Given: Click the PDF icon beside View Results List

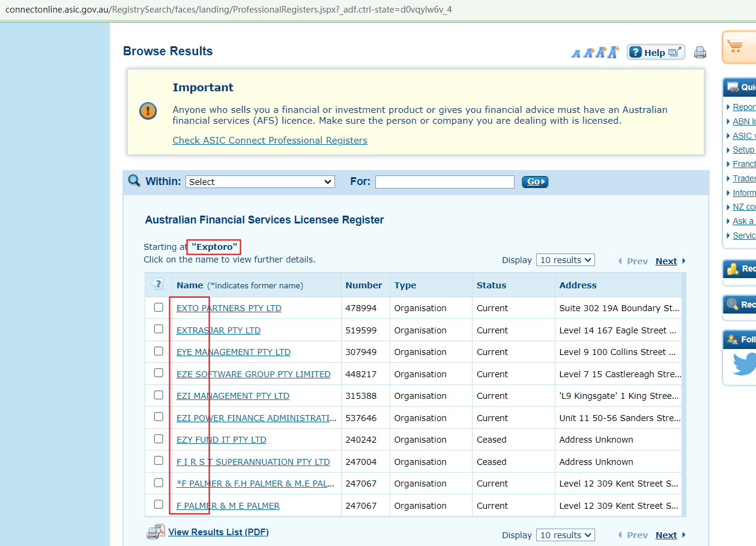Looking at the screenshot, I should pyautogui.click(x=156, y=532).
